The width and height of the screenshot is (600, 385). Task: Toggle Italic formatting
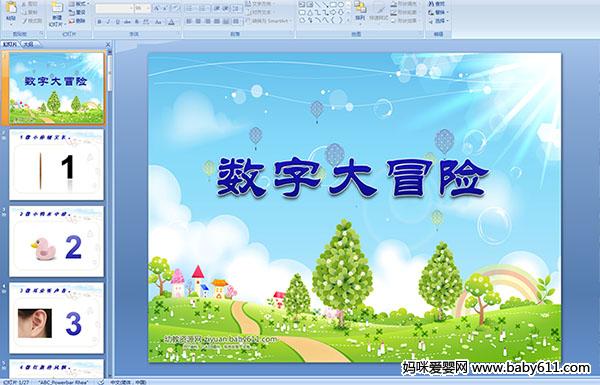108,22
